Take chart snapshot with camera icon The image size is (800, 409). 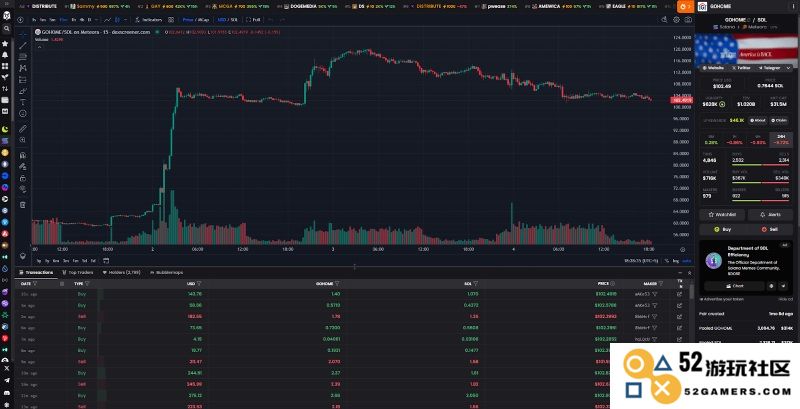point(688,19)
